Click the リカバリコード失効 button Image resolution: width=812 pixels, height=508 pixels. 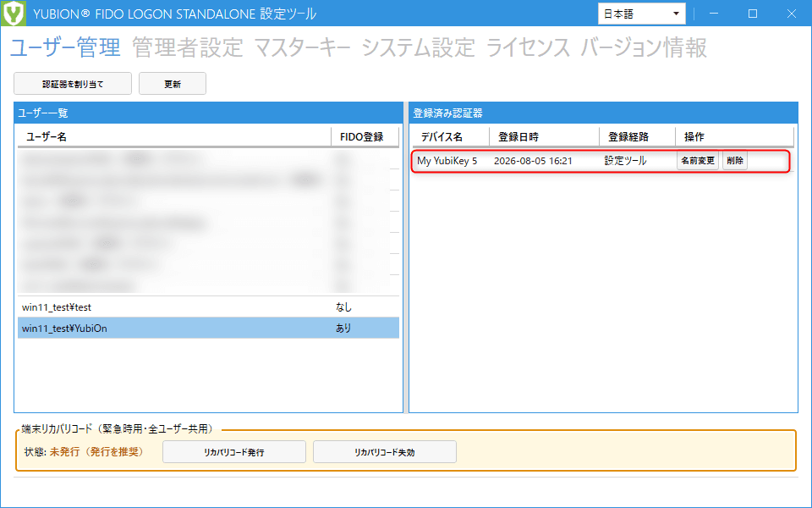click(x=385, y=452)
